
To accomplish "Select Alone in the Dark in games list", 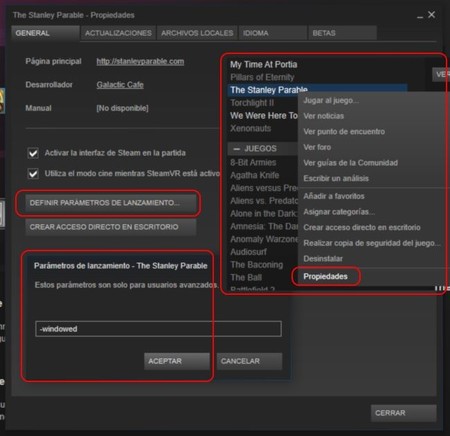I will click(x=263, y=214).
